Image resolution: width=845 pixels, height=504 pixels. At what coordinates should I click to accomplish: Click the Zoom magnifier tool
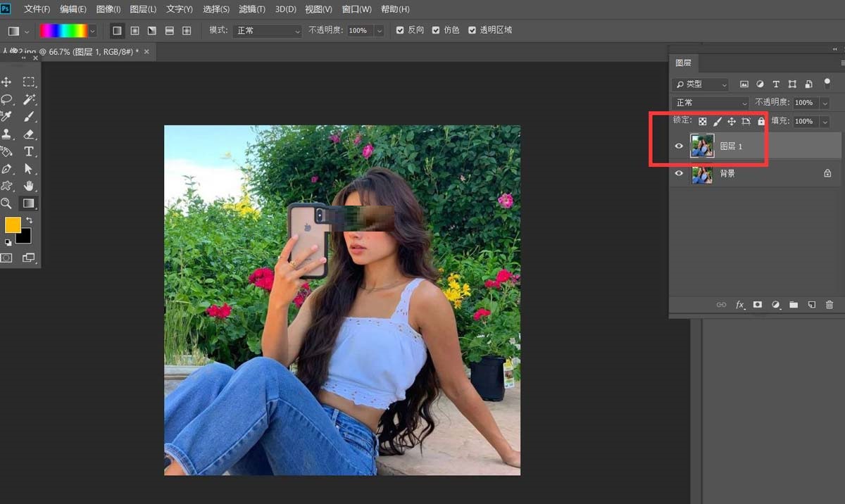point(6,203)
